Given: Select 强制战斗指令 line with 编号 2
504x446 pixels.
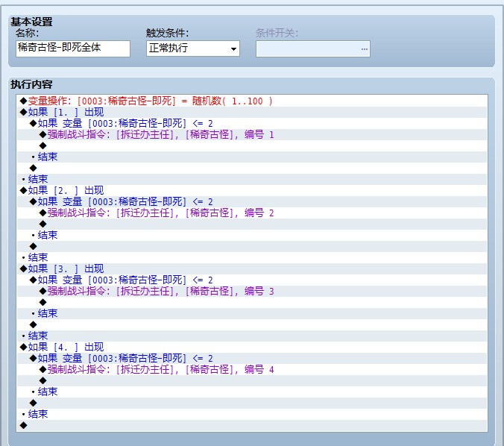Looking at the screenshot, I should (252, 213).
